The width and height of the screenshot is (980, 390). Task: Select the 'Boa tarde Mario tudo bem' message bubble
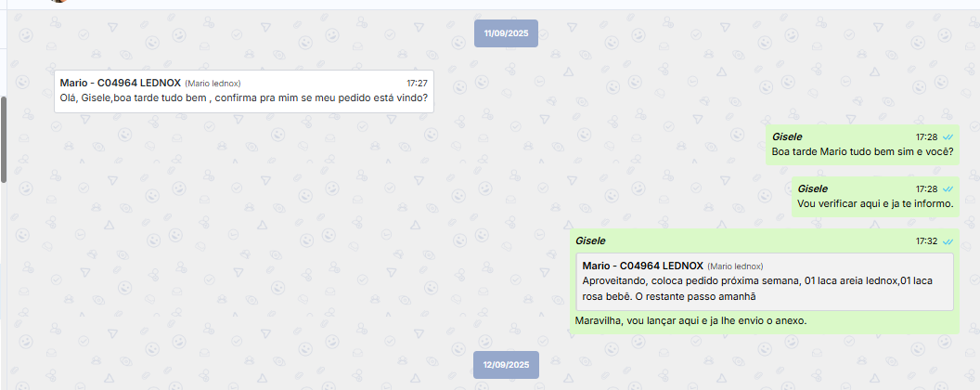tap(862, 144)
